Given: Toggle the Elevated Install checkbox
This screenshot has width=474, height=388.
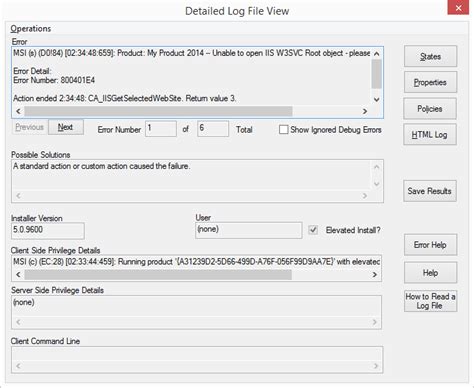Looking at the screenshot, I should click(313, 230).
